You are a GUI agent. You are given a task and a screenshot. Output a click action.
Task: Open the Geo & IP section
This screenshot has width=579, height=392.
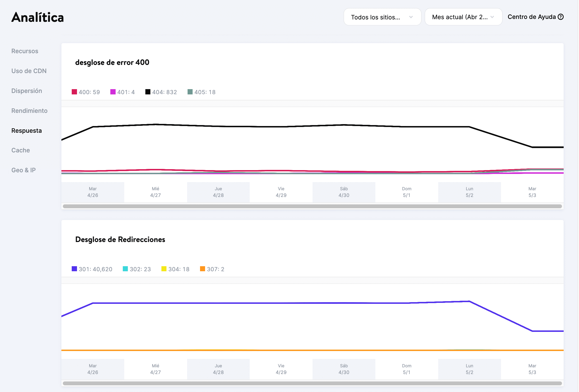click(24, 170)
